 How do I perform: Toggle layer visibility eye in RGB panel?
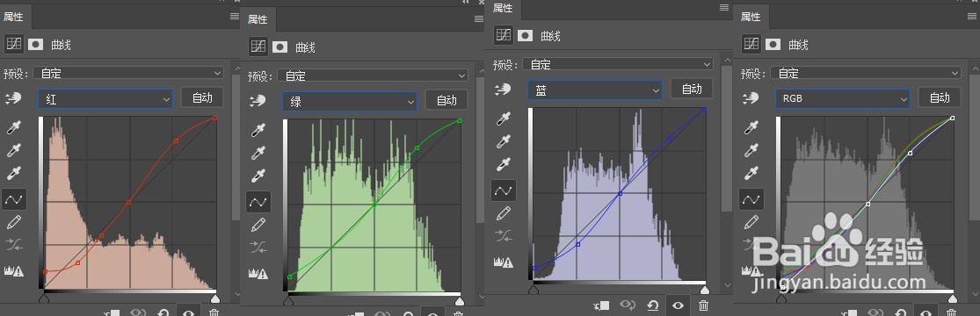(x=926, y=312)
